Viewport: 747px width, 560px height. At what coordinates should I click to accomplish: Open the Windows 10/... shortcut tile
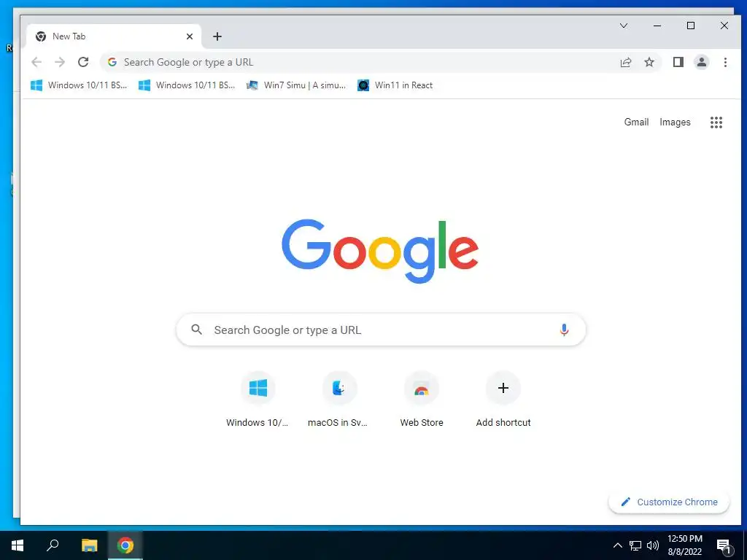coord(258,400)
